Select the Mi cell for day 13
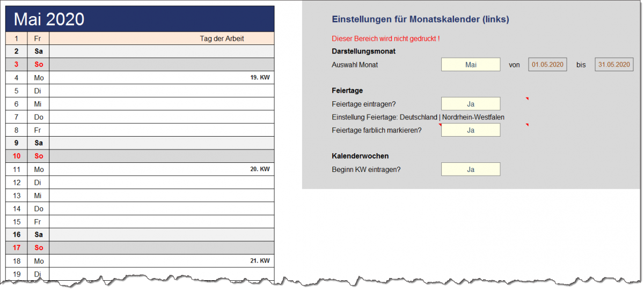The height and width of the screenshot is (292, 644). click(x=38, y=196)
